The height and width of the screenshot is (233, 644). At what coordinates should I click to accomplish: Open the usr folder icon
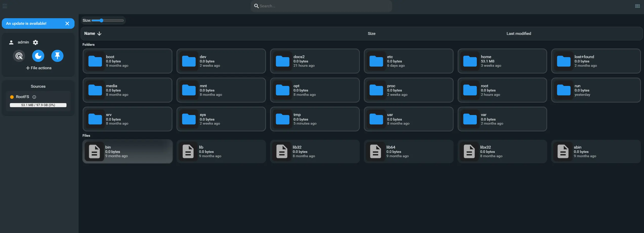376,119
